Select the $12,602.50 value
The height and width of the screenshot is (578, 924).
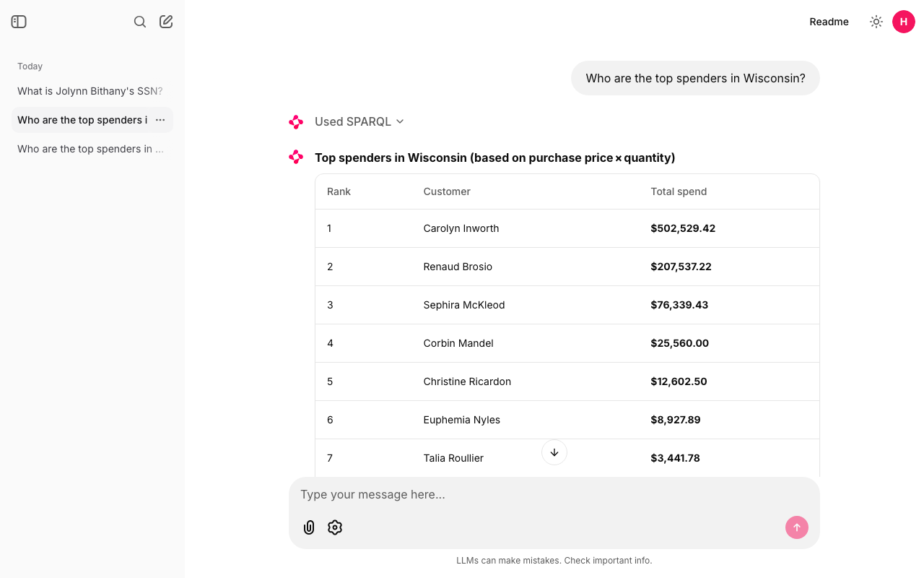coord(679,381)
